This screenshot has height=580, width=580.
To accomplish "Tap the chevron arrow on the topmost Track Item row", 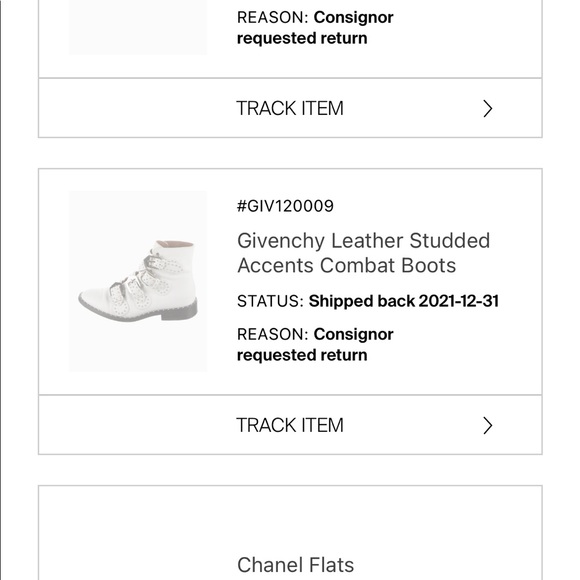I will (x=488, y=109).
